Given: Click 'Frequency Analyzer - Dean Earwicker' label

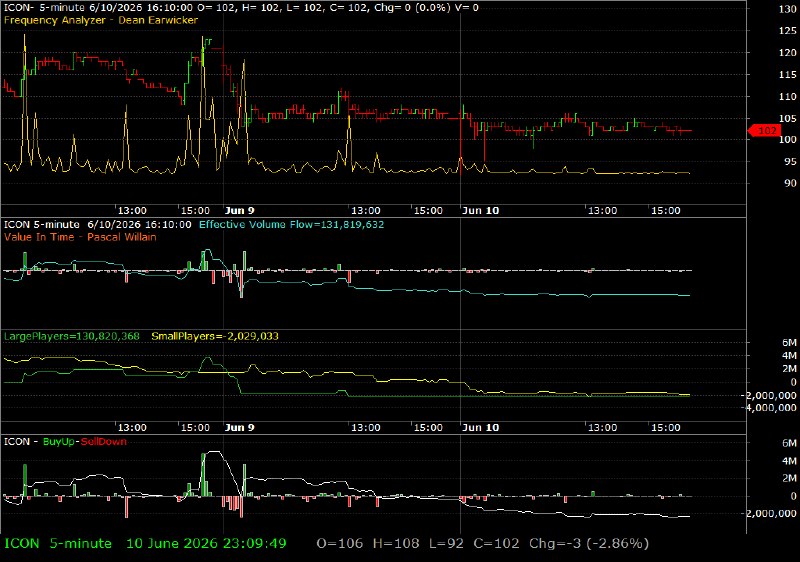Looking at the screenshot, I should (101, 20).
